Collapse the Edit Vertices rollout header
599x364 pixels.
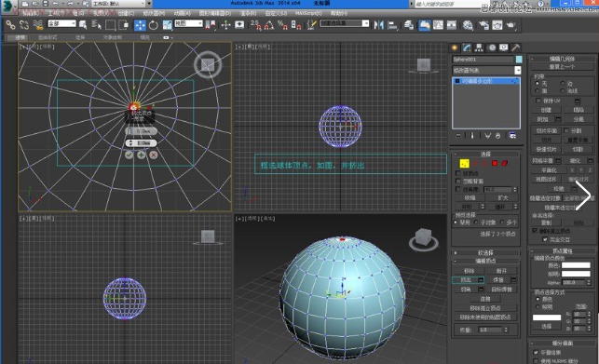point(485,261)
